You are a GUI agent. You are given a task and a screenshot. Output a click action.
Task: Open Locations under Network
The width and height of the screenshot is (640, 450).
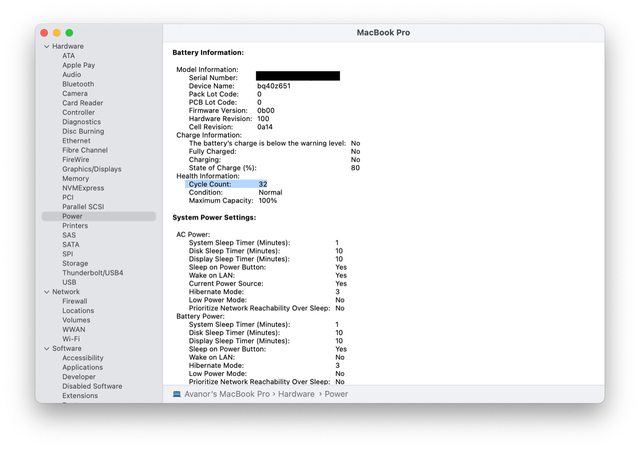(x=78, y=311)
